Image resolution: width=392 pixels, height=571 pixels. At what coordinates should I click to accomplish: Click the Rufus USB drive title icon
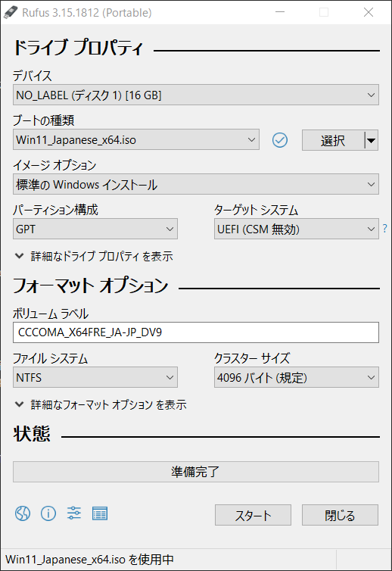[x=10, y=12]
